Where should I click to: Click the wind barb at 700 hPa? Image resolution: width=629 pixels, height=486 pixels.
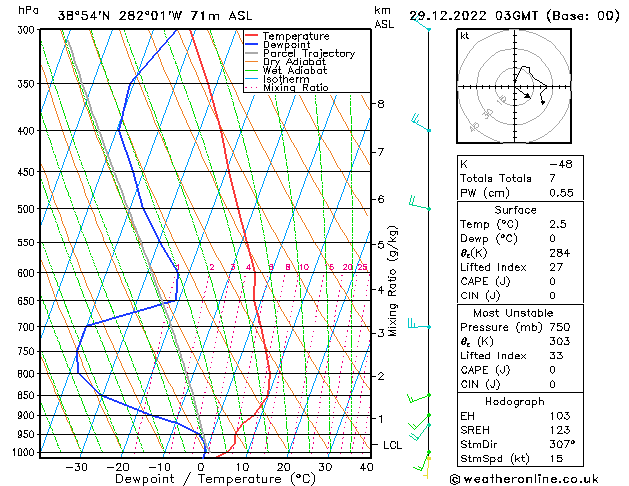(x=419, y=324)
